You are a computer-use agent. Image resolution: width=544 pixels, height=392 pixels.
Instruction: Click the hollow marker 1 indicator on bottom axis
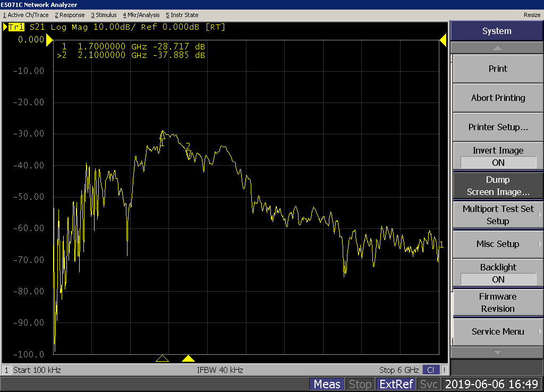click(x=163, y=359)
